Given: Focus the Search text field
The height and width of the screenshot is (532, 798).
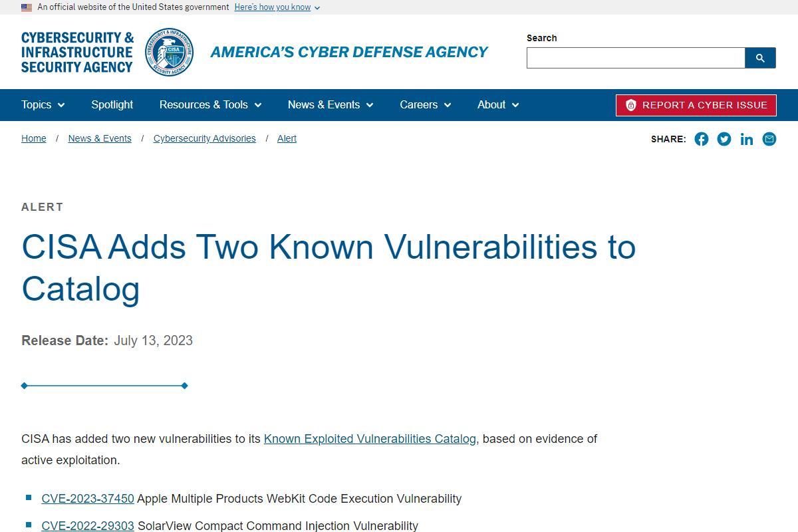Looking at the screenshot, I should pos(636,58).
